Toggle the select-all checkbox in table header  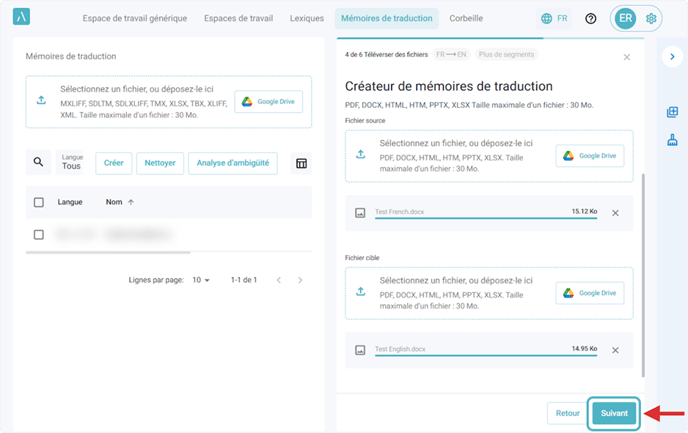tap(39, 202)
